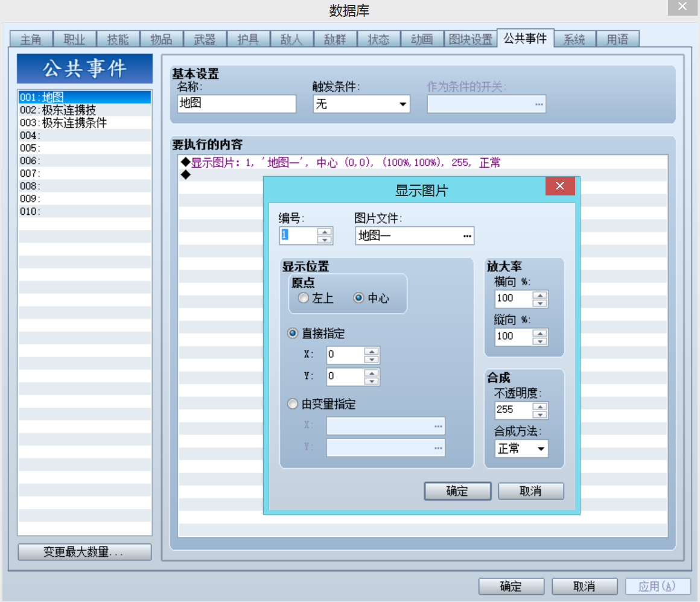Select the 图块设置 tab
Screen dimensions: 700x602
click(x=470, y=39)
